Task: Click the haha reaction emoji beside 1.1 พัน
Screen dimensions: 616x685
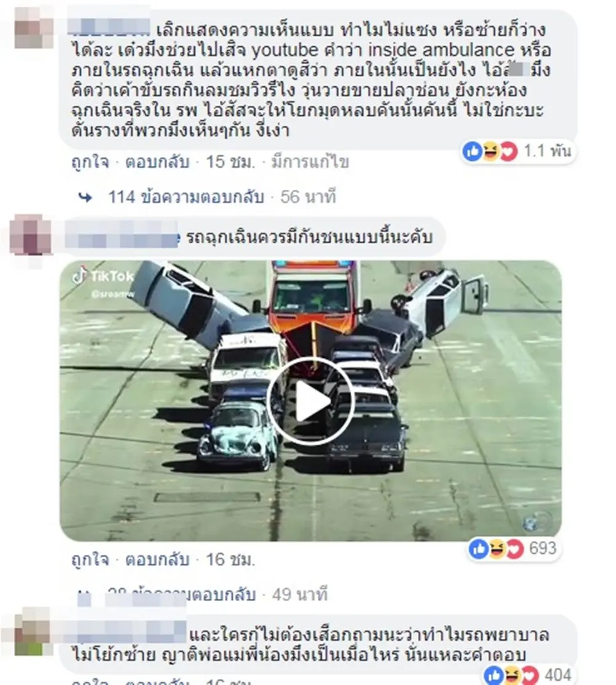Action: 490,152
